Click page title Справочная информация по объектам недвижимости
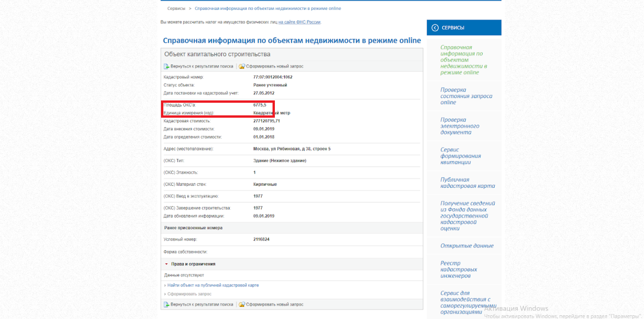 pyautogui.click(x=292, y=41)
